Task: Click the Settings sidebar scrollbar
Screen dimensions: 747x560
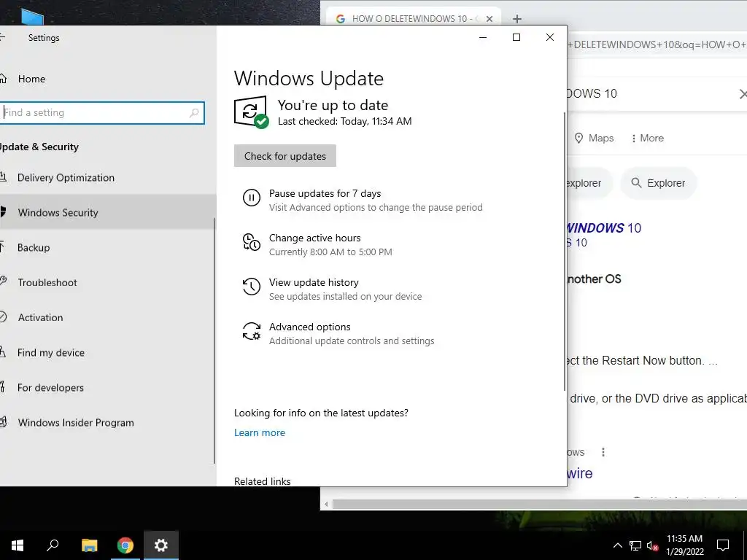Action: tap(214, 341)
